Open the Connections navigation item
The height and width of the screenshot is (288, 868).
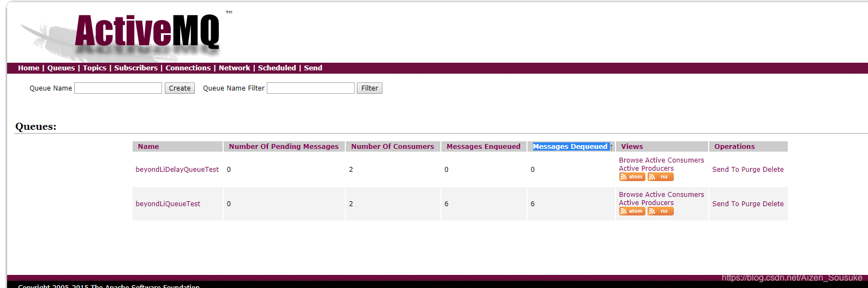coord(188,68)
